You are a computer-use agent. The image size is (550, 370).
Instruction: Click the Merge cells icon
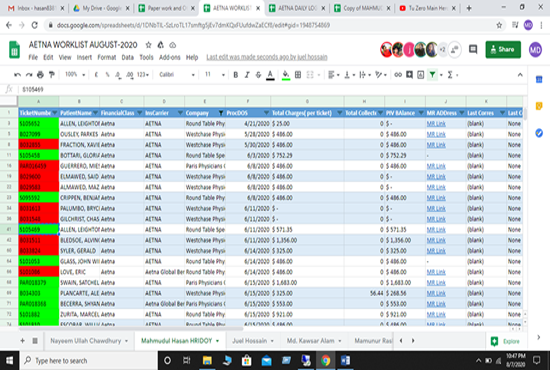click(310, 75)
